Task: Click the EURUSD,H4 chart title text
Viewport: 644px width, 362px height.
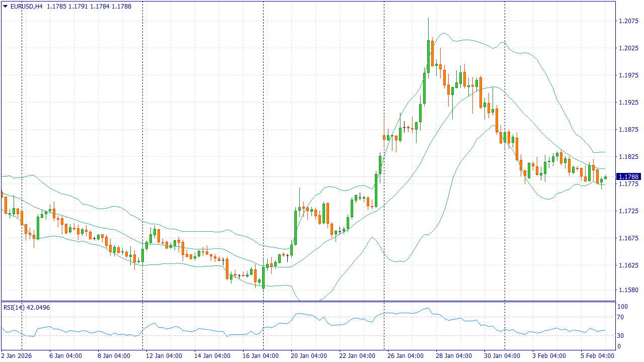Action: [x=26, y=7]
